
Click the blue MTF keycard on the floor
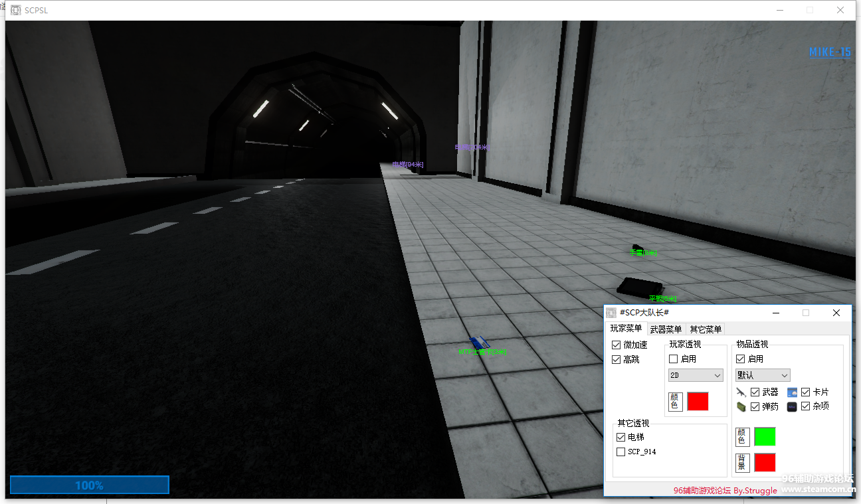click(x=479, y=343)
